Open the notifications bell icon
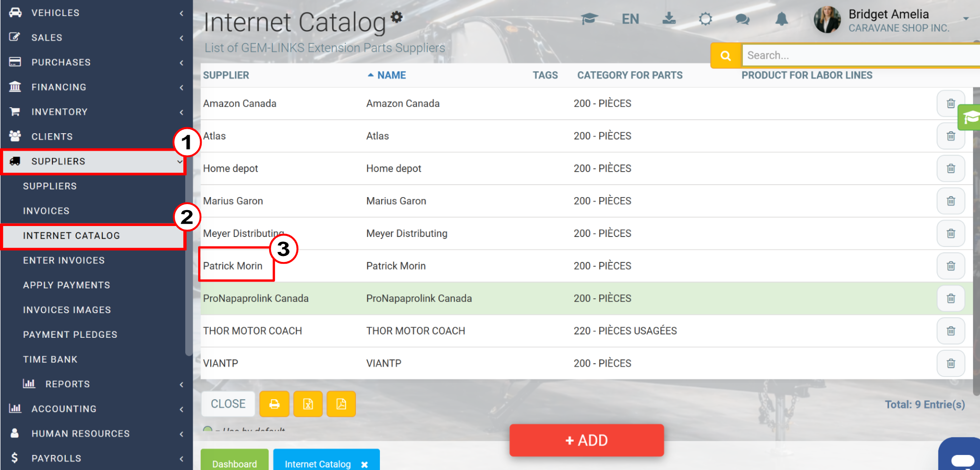This screenshot has height=470, width=980. tap(781, 19)
